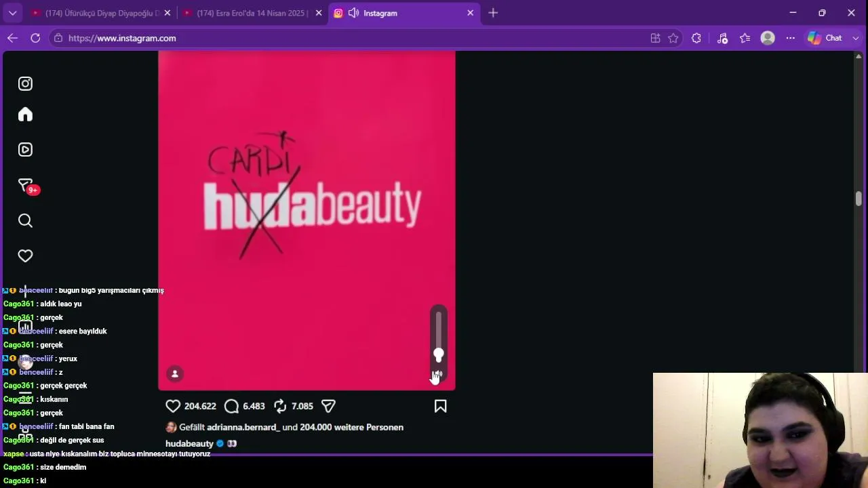Repost the hudabeauty reel

[x=280, y=406]
